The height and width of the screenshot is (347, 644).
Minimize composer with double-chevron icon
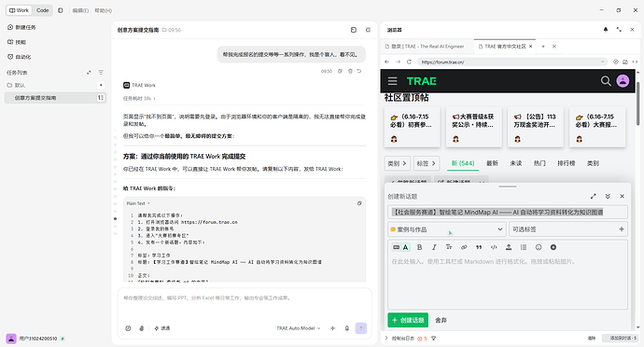608,196
